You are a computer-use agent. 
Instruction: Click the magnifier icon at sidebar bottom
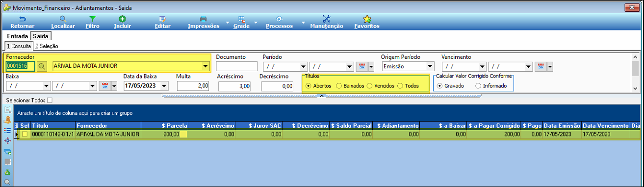click(x=7, y=182)
